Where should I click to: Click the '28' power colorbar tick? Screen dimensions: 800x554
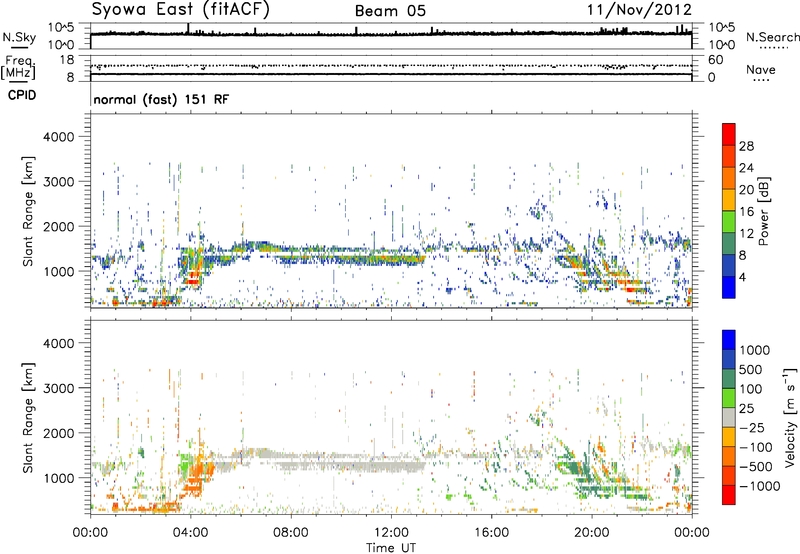(x=746, y=146)
